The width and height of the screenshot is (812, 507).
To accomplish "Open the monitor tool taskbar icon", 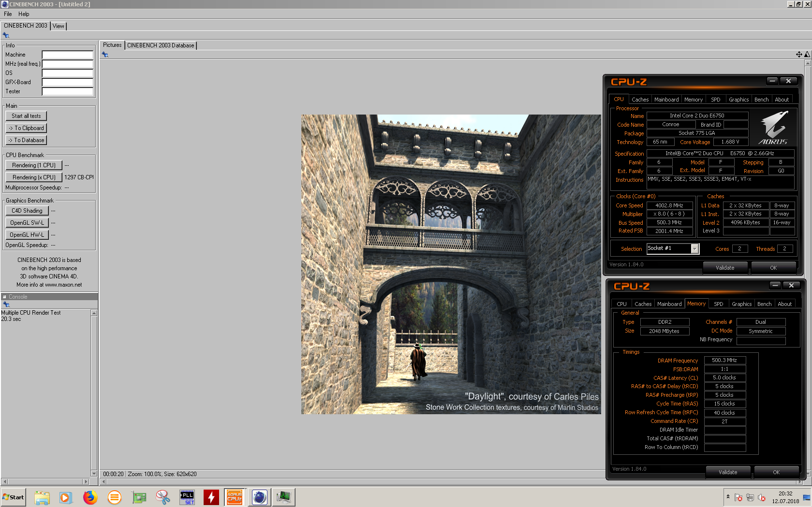I will click(284, 497).
